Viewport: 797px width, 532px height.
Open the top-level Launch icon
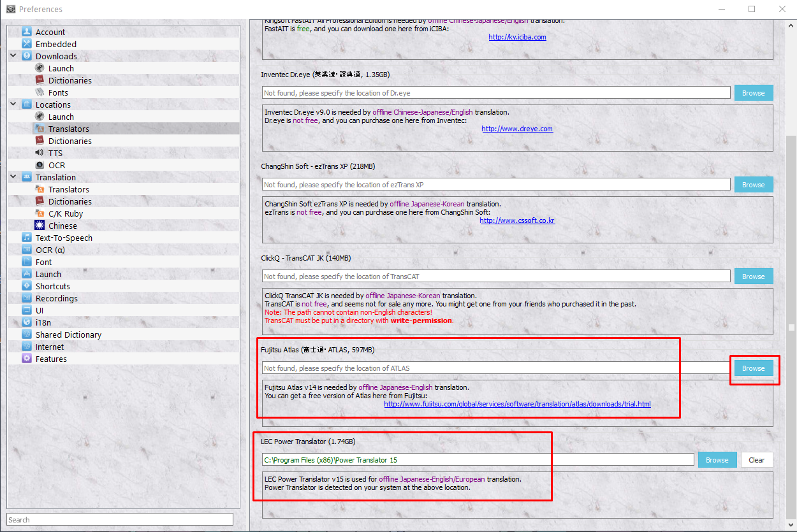[x=27, y=274]
